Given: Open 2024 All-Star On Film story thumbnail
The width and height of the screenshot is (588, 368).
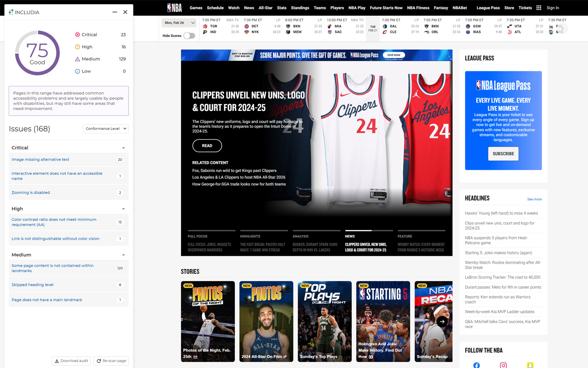Looking at the screenshot, I should click(266, 322).
